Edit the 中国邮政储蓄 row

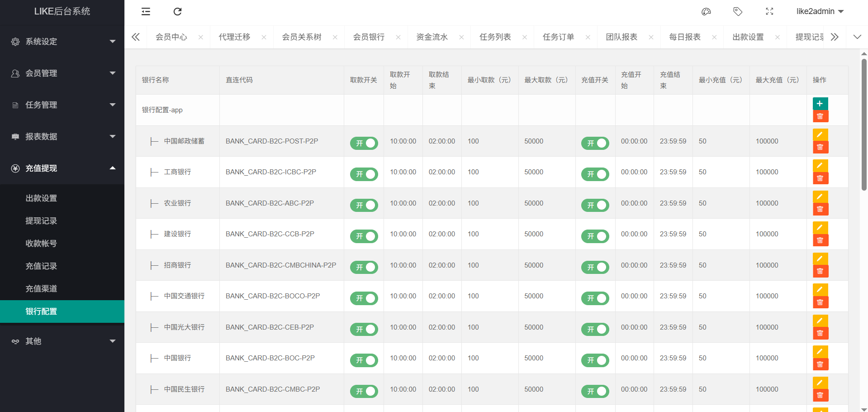coord(820,135)
